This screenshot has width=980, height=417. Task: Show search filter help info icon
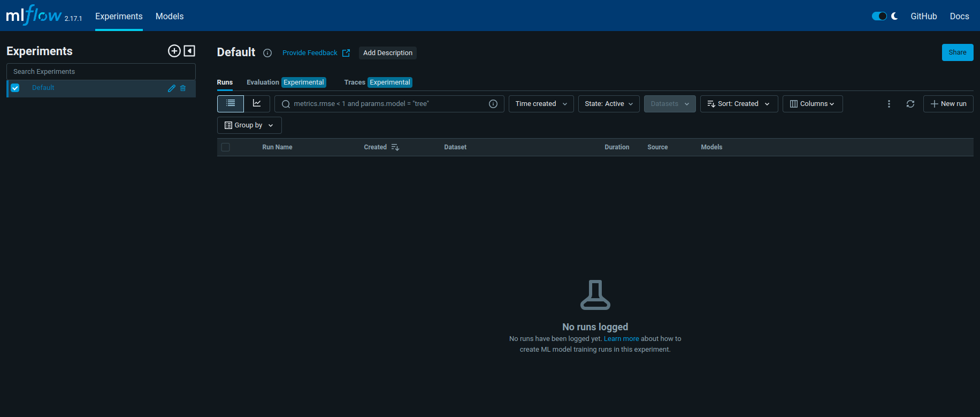tap(493, 104)
